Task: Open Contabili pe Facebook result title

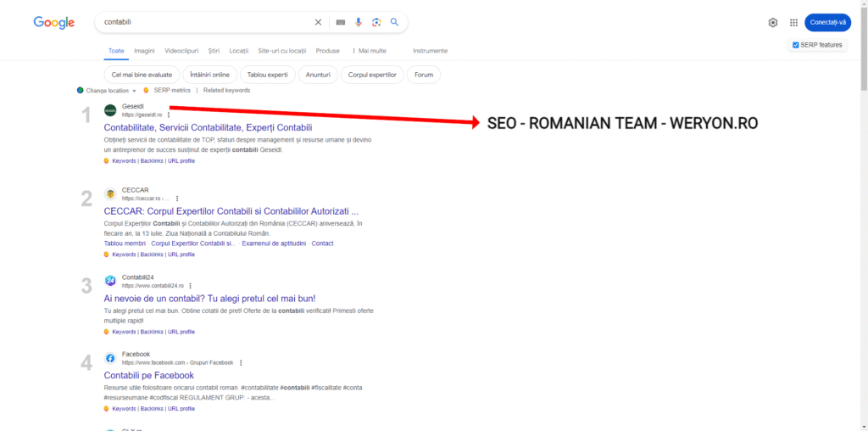Action: (149, 376)
